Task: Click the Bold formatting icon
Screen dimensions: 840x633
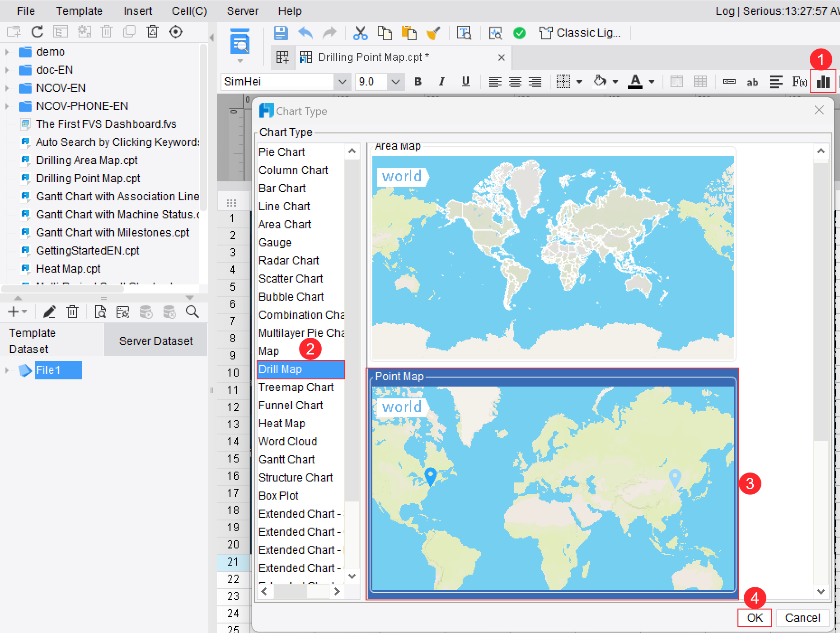Action: [x=418, y=81]
